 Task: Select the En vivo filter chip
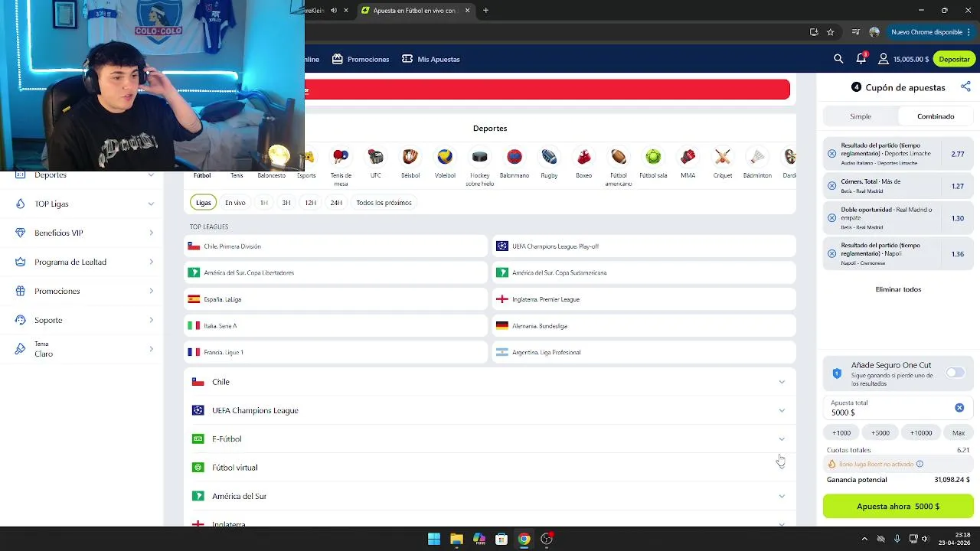pyautogui.click(x=235, y=203)
